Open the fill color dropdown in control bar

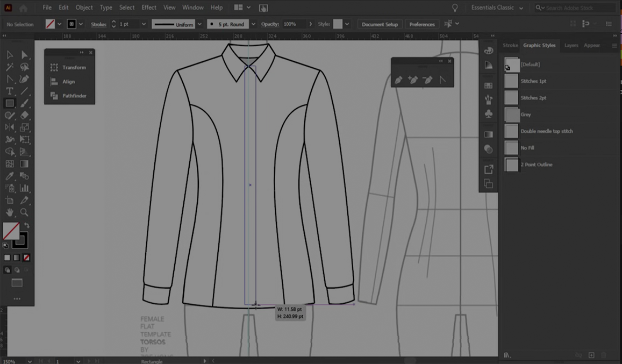click(60, 24)
